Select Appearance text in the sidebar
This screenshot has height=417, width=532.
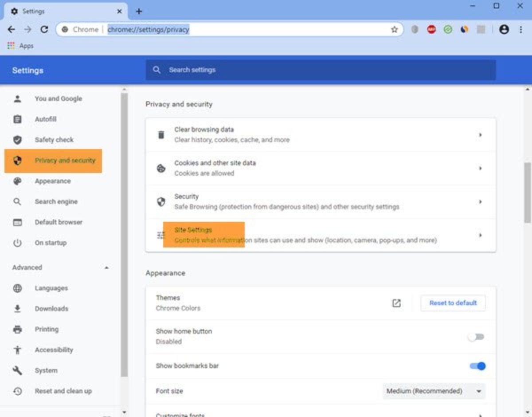pos(53,181)
